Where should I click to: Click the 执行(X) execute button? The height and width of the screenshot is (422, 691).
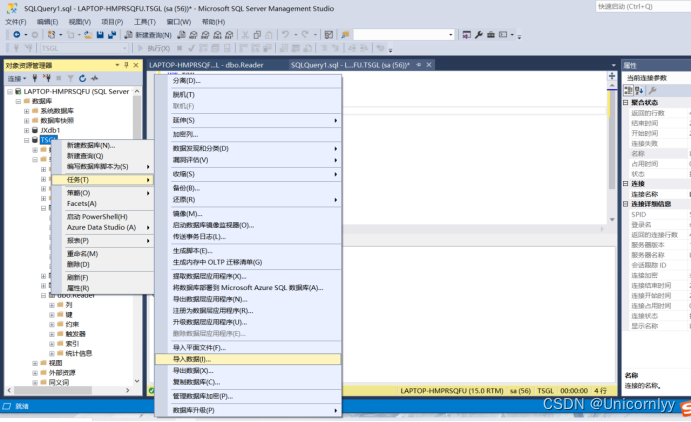coord(154,48)
